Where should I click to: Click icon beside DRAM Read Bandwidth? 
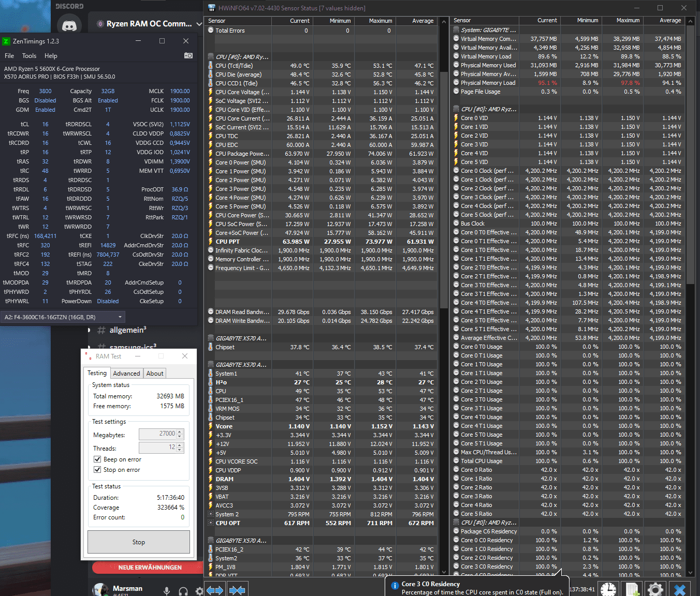(211, 312)
